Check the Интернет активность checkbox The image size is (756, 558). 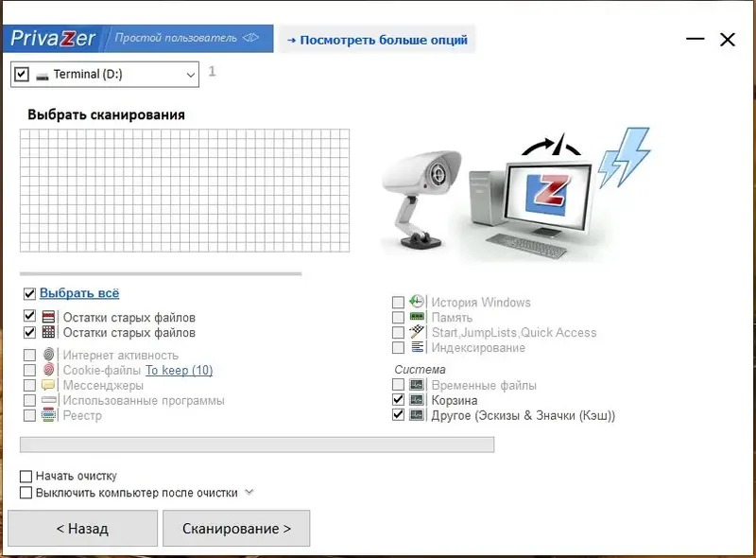(x=29, y=356)
